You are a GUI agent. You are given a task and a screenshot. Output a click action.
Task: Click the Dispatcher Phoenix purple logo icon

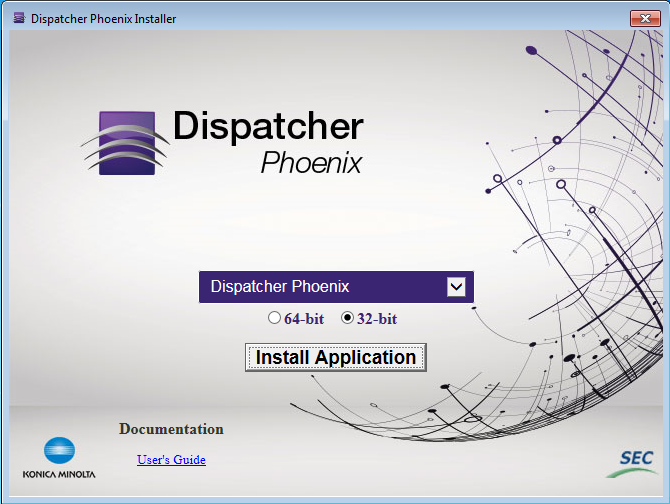[x=126, y=143]
